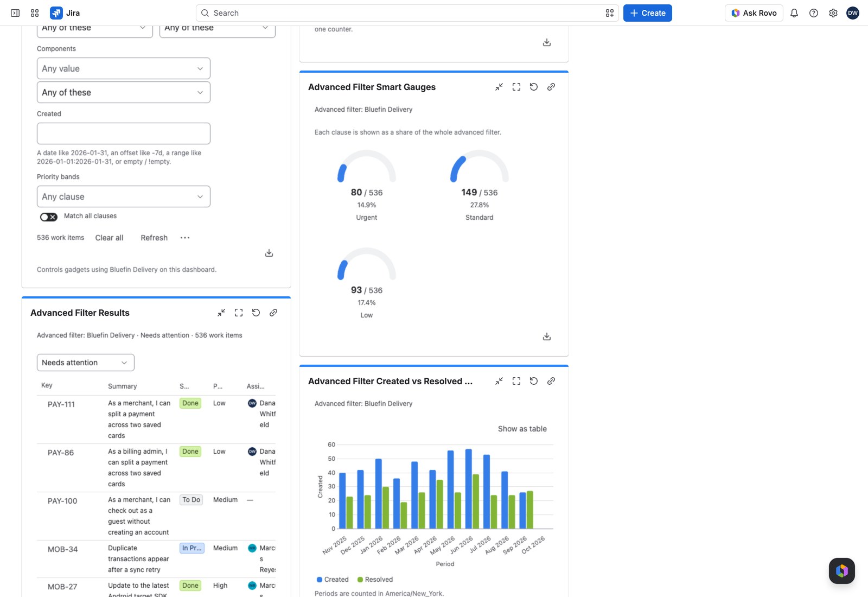Open the help question mark icon
The width and height of the screenshot is (868, 597).
coord(814,13)
